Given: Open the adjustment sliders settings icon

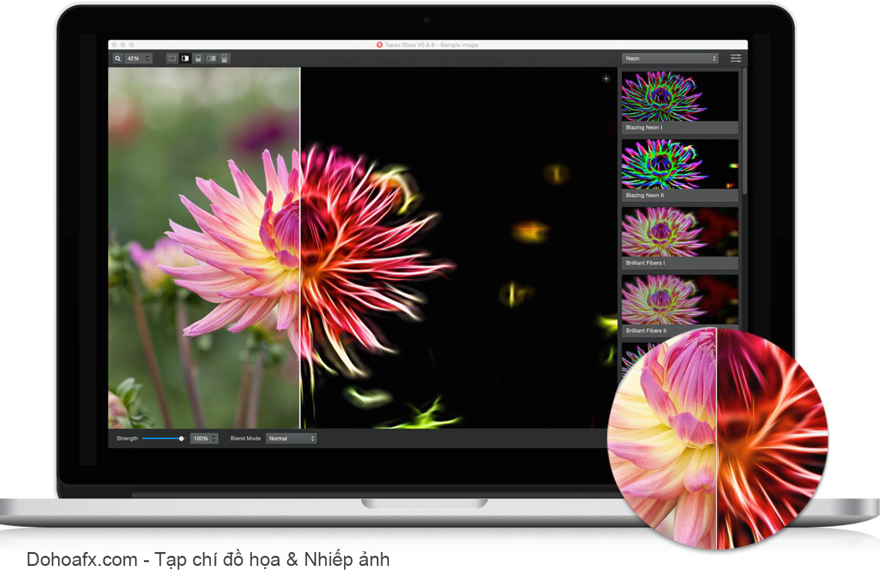Looking at the screenshot, I should pyautogui.click(x=736, y=58).
